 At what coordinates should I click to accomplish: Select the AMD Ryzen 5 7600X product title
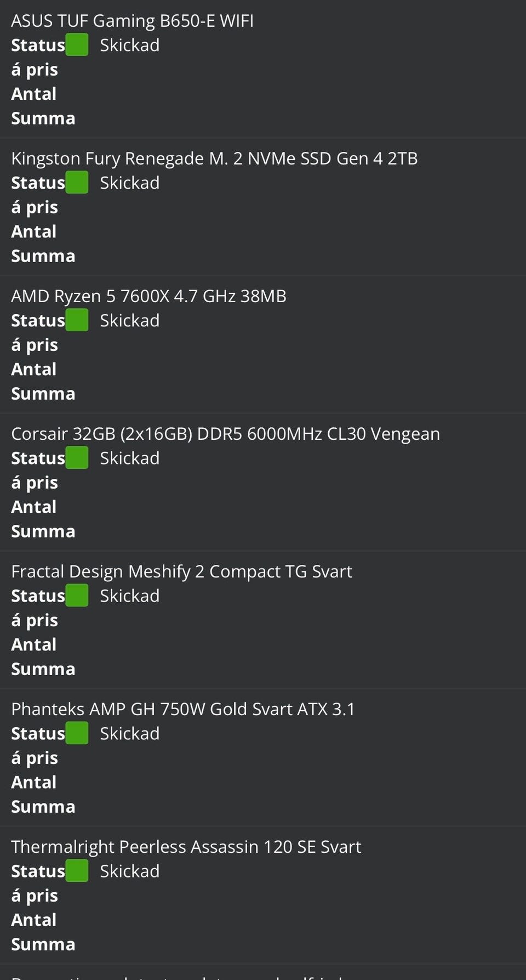[x=148, y=296]
